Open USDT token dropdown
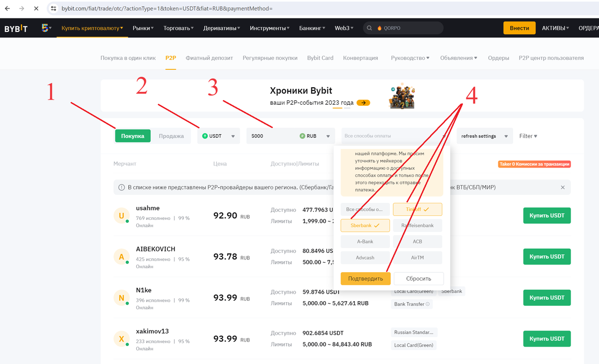The width and height of the screenshot is (599, 364). 219,136
